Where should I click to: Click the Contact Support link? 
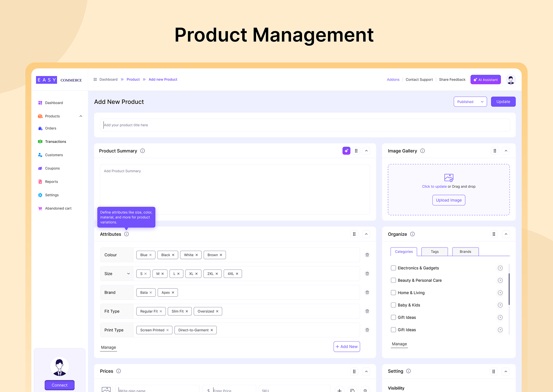pos(419,80)
